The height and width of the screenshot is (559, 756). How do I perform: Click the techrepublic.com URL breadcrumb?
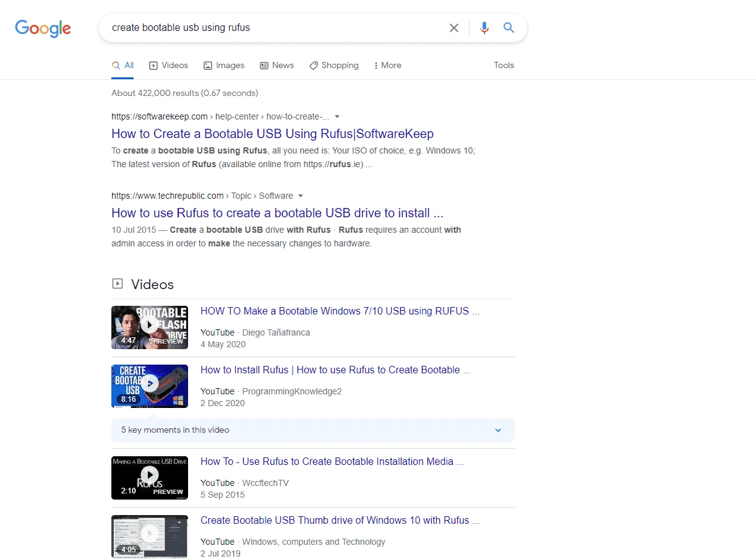202,196
